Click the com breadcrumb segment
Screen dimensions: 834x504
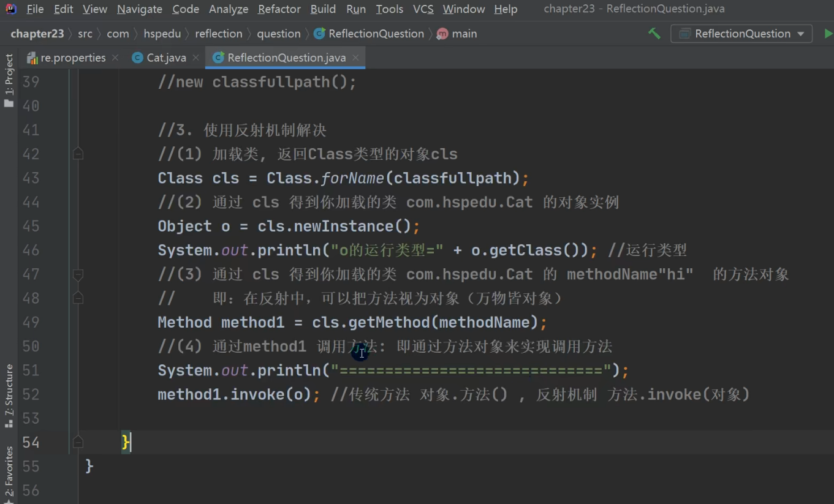(x=118, y=34)
